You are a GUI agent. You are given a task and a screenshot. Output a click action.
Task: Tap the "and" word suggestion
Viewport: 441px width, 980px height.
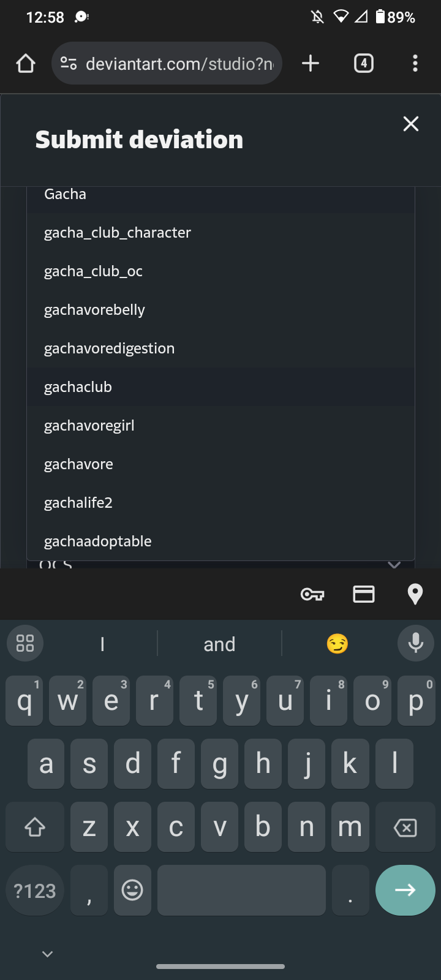(x=219, y=644)
